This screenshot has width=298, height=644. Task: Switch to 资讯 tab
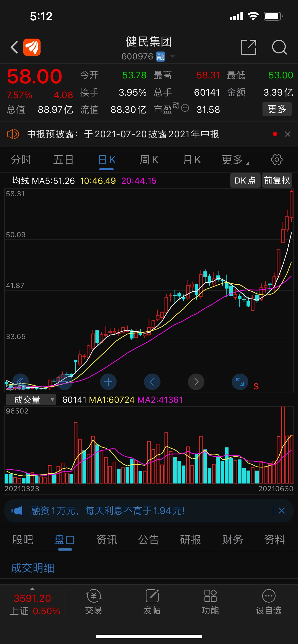pyautogui.click(x=107, y=540)
